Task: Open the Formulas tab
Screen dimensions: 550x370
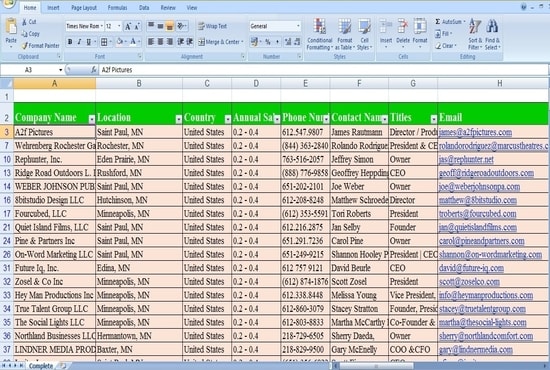Action: pos(118,7)
